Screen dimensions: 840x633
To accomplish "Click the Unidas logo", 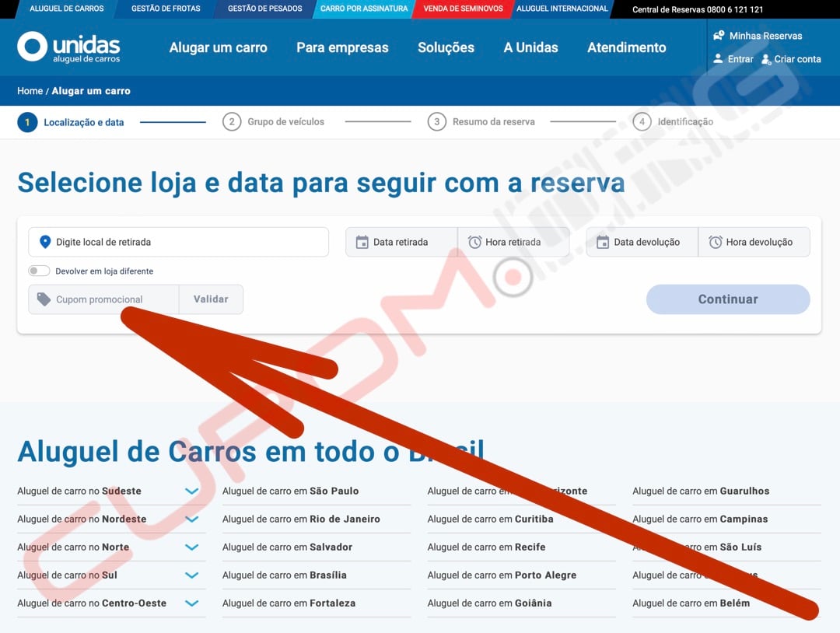I will (x=68, y=47).
